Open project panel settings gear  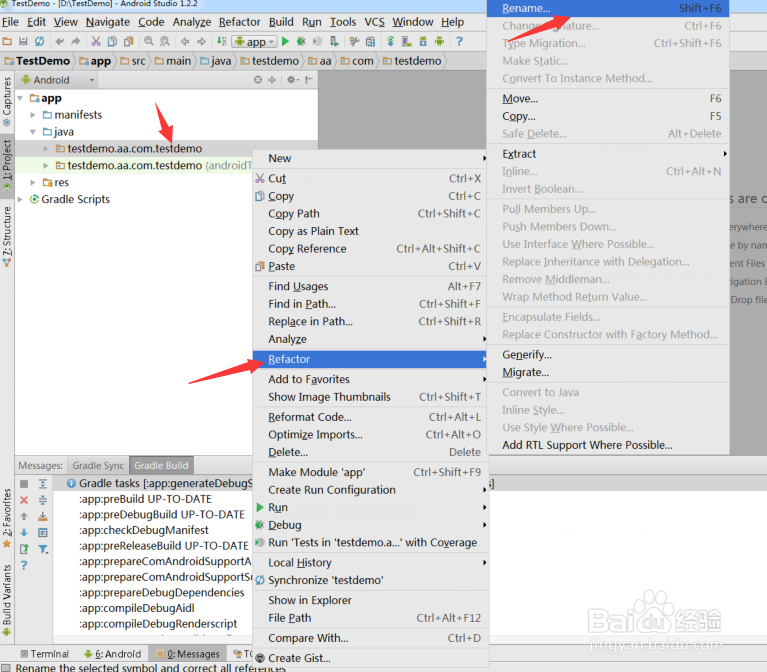click(292, 80)
